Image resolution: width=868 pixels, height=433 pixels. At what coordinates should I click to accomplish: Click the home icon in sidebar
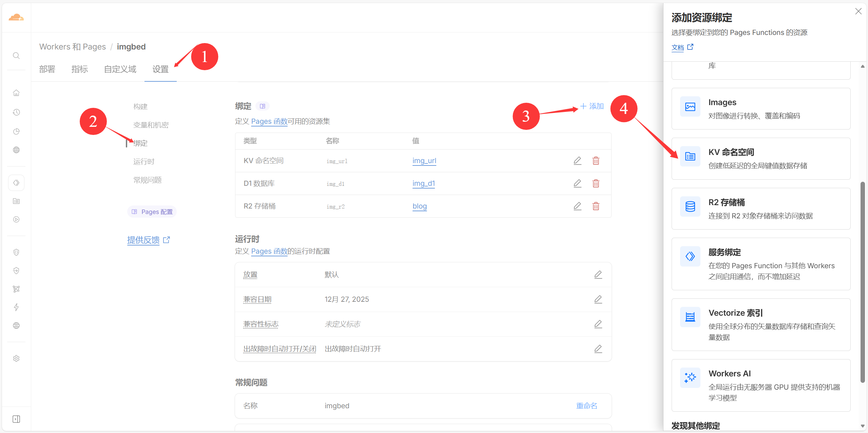pos(16,93)
